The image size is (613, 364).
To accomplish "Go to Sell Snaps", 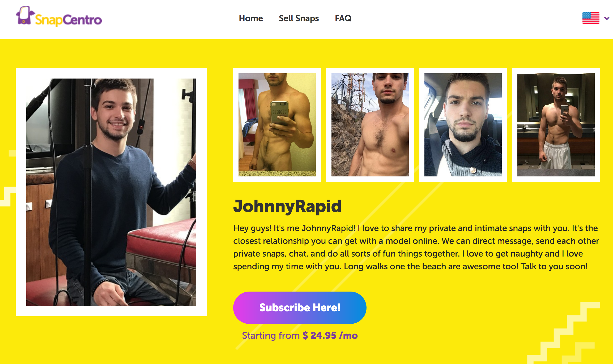I will [299, 18].
